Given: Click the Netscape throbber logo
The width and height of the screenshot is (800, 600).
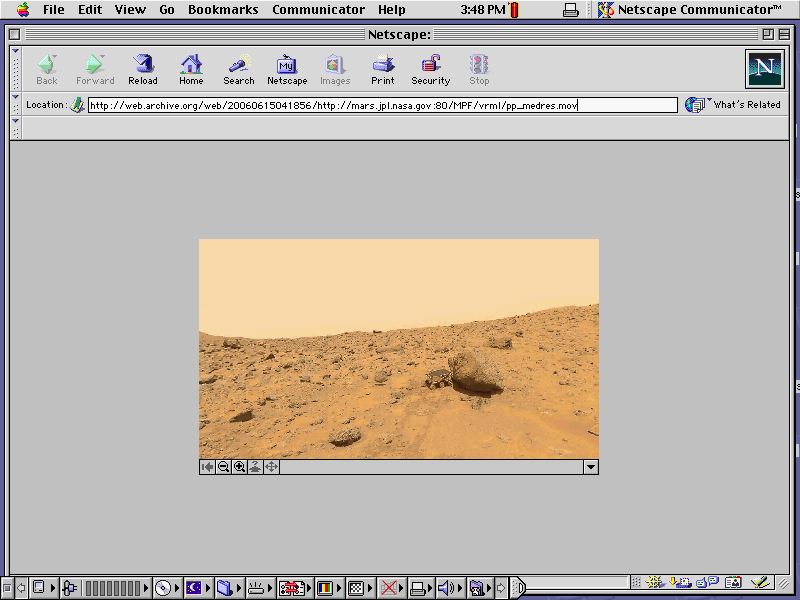Looking at the screenshot, I should pos(765,69).
